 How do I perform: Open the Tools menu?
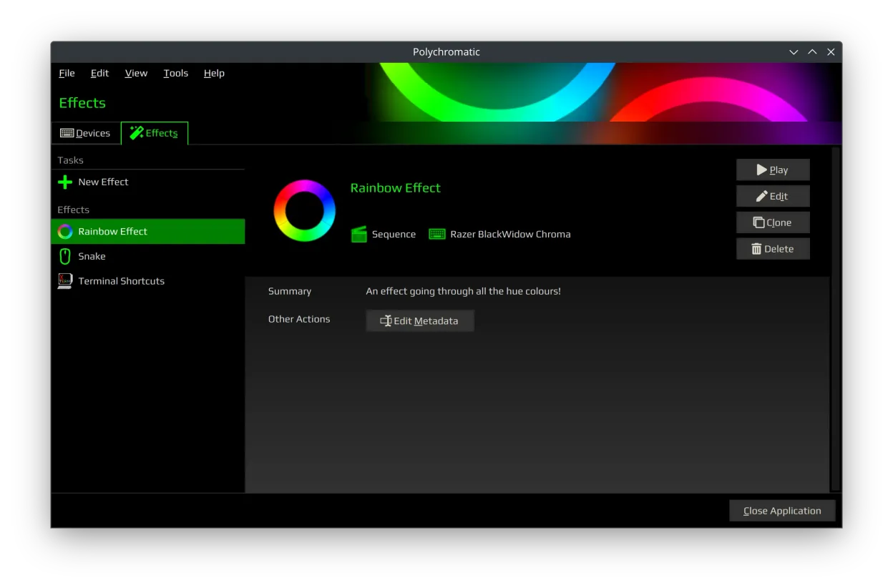(176, 73)
